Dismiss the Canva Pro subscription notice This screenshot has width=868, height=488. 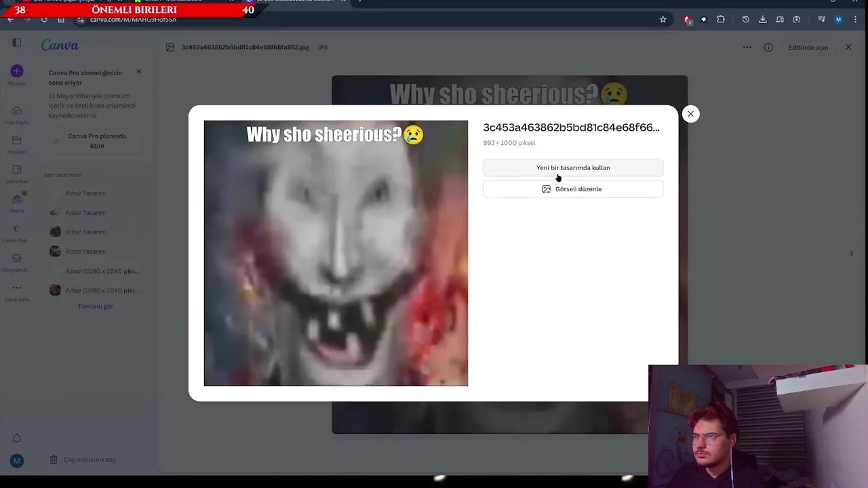(139, 71)
